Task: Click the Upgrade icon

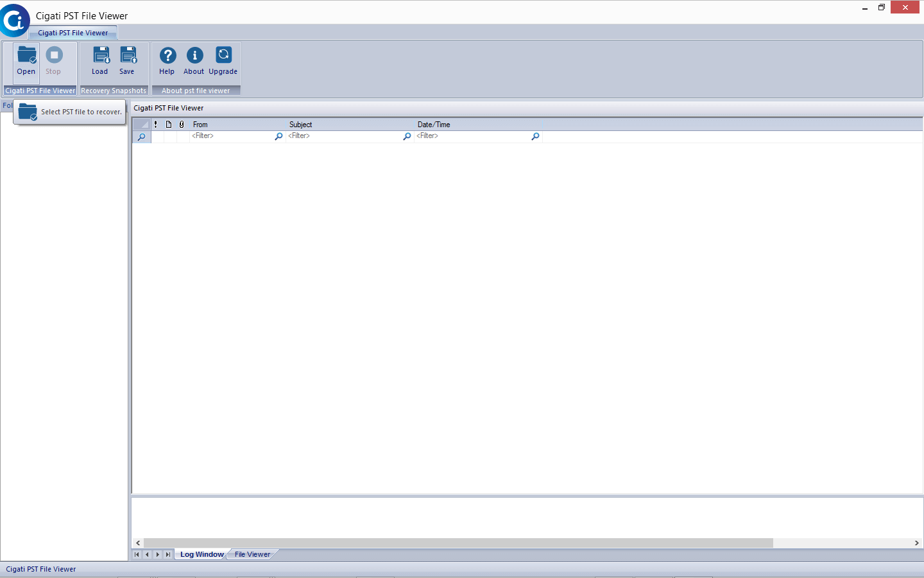Action: (223, 55)
